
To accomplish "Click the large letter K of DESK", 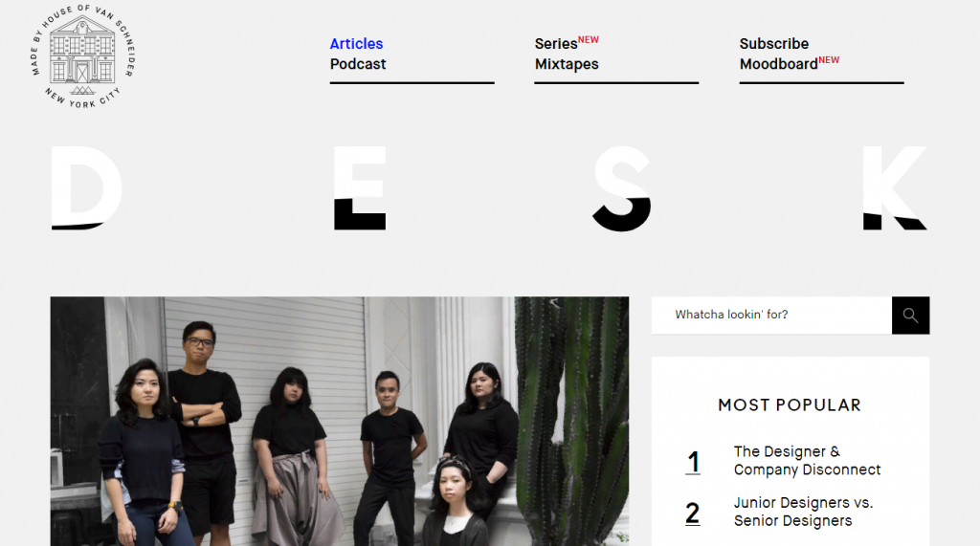I will click(895, 188).
